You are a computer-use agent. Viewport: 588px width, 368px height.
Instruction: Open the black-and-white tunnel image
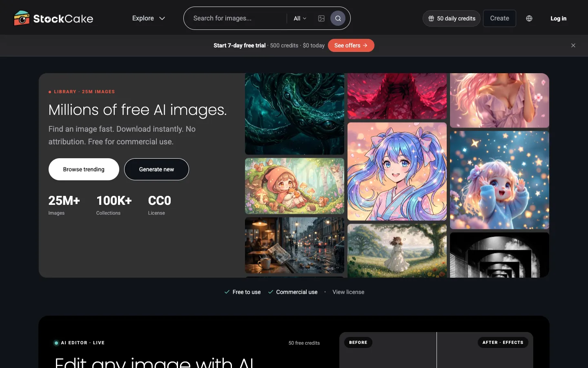(499, 255)
